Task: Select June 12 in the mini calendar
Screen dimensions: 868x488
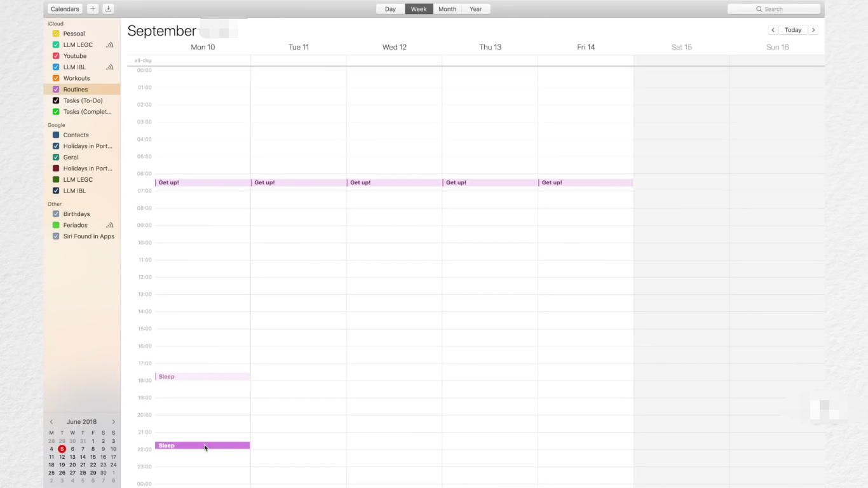Action: [62, 457]
